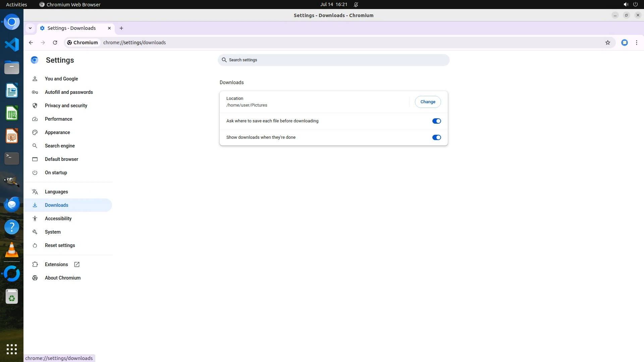Expand the tab search dropdown arrow
This screenshot has height=362, width=644.
(x=30, y=28)
